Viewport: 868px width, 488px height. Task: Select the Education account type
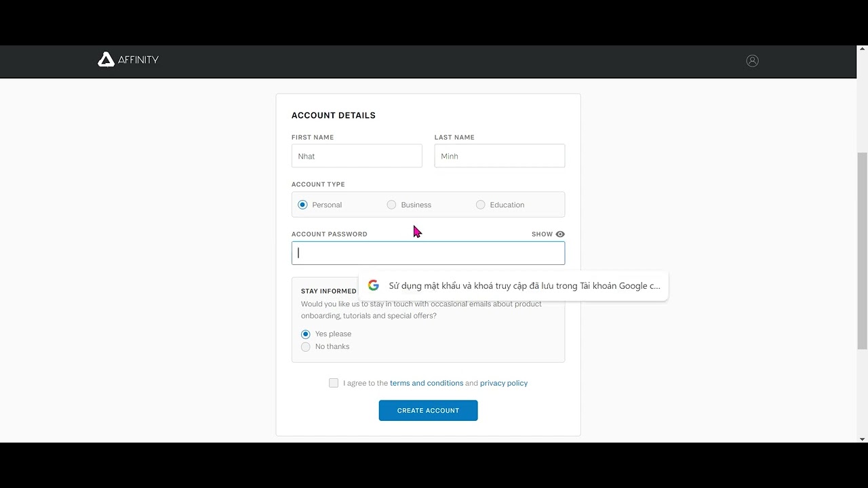pos(481,205)
